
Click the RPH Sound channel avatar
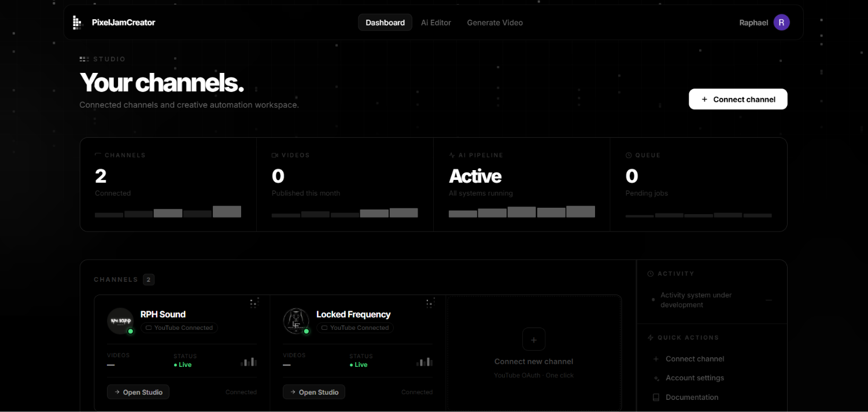[x=120, y=321]
